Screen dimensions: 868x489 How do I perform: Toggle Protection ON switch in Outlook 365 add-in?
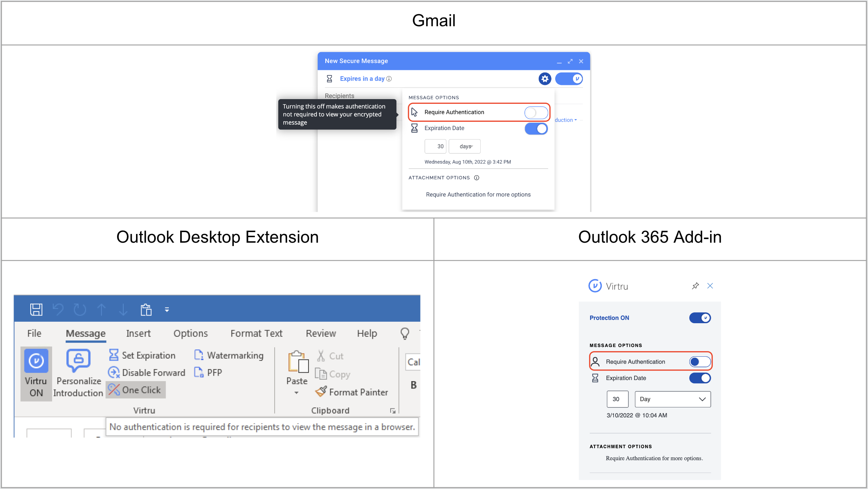click(700, 318)
